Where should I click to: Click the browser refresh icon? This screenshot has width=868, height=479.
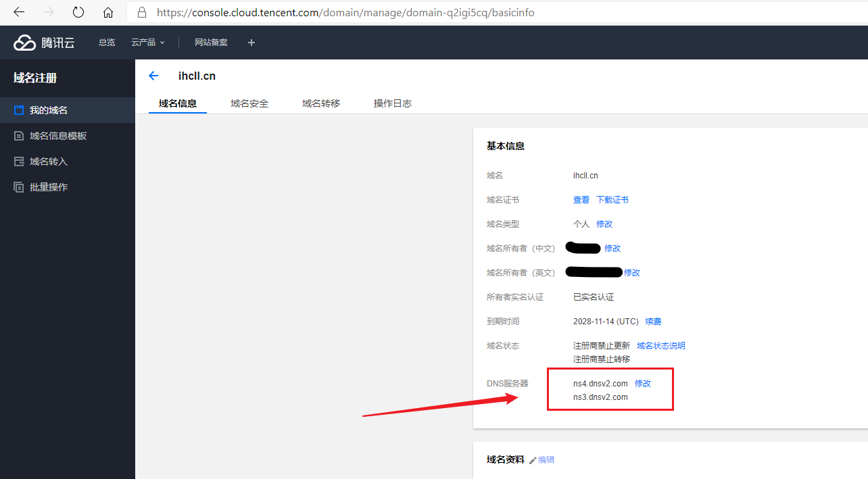[77, 12]
